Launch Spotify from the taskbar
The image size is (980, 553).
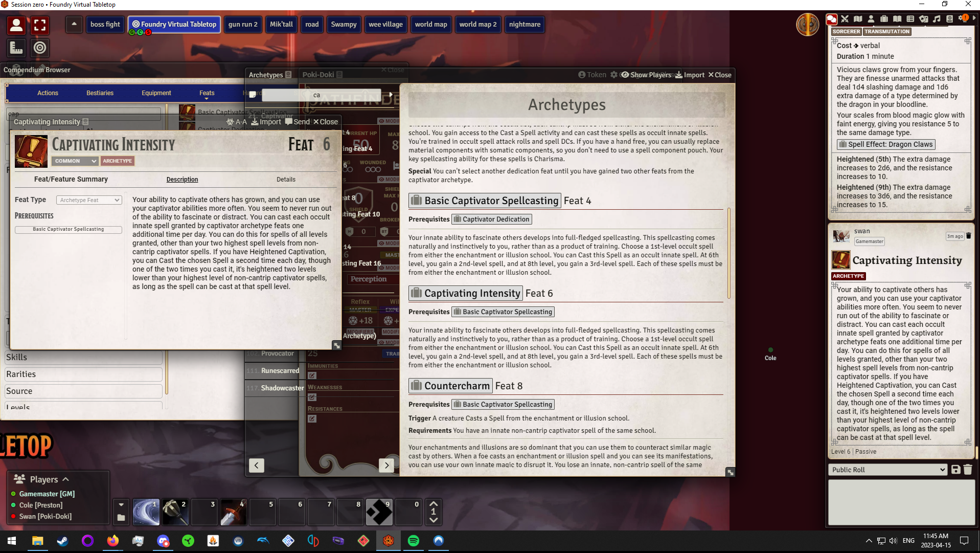(414, 541)
